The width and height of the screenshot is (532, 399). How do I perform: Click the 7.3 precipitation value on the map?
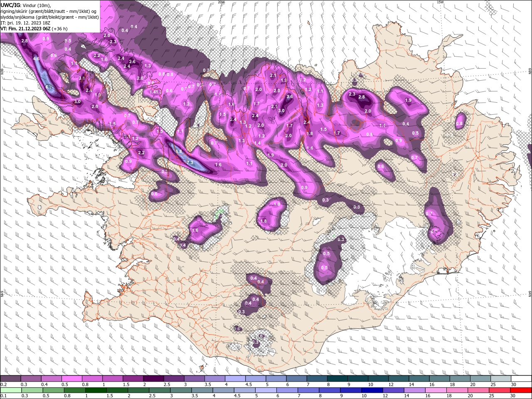(x=190, y=162)
